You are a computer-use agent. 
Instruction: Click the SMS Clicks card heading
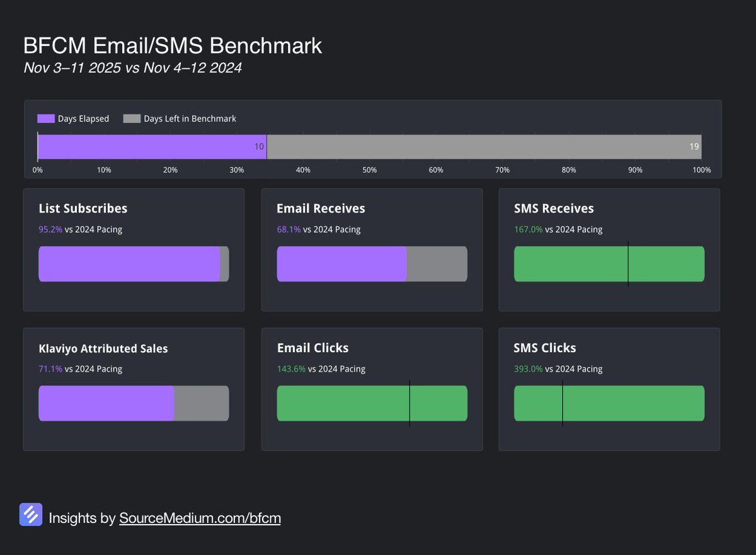coord(545,348)
